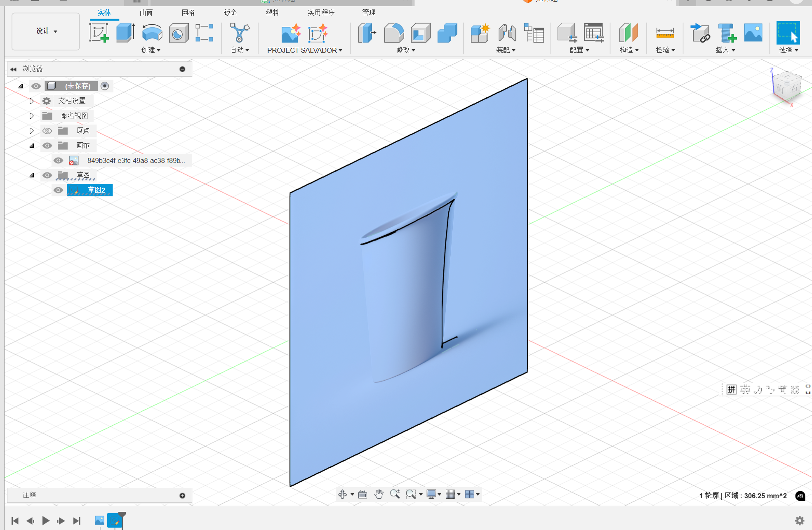Select the Press Pull modify icon
Screen dimensions: 812x530
pyautogui.click(x=367, y=33)
